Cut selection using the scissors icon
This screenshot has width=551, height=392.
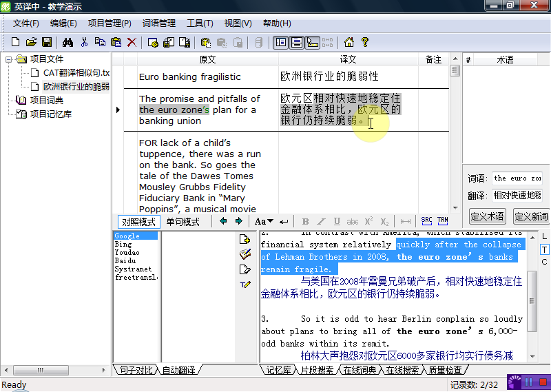pyautogui.click(x=84, y=42)
